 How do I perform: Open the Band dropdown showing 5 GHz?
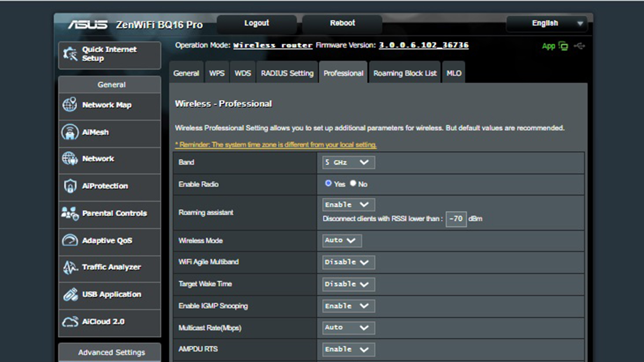(348, 162)
